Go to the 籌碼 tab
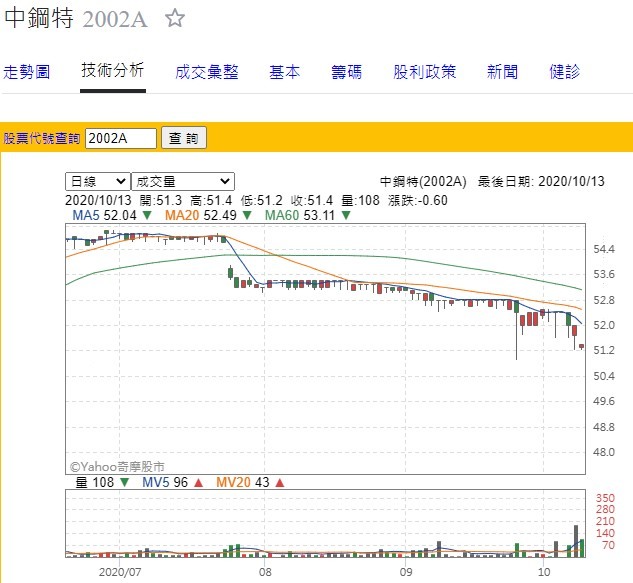Viewport: 633px width, 583px height. (346, 72)
